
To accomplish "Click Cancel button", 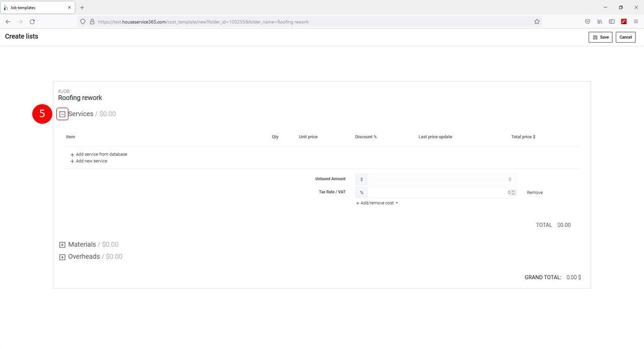I will tap(625, 37).
